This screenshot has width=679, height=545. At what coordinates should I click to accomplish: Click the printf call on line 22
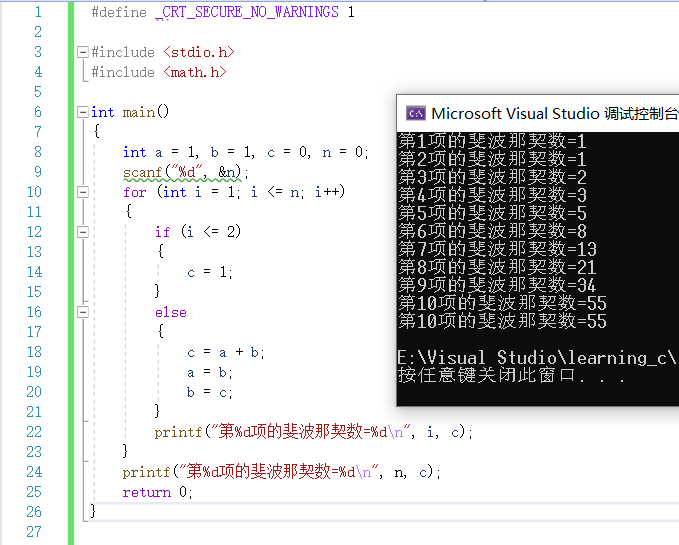click(x=314, y=432)
